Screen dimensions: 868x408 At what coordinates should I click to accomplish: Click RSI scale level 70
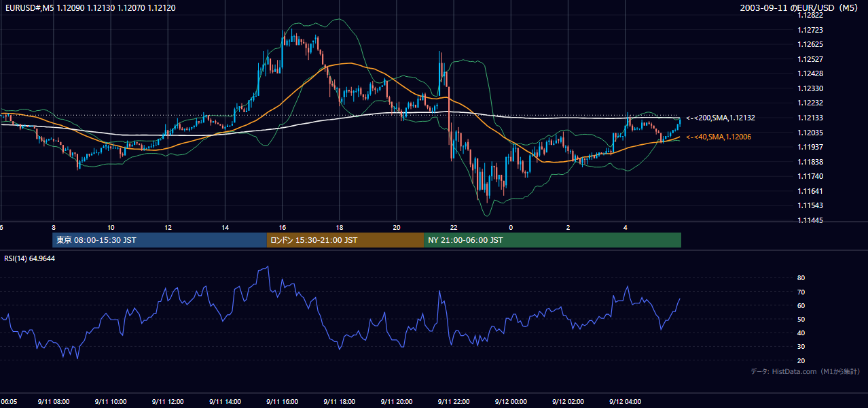point(801,292)
